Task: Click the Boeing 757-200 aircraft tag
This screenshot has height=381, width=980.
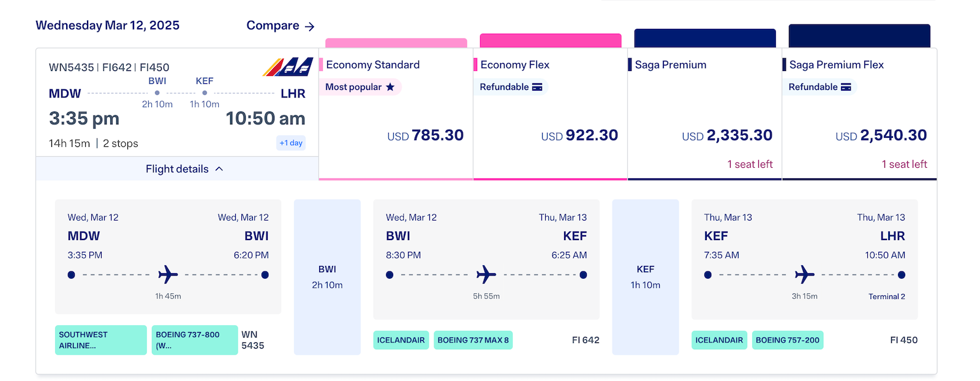Action: [x=787, y=340]
